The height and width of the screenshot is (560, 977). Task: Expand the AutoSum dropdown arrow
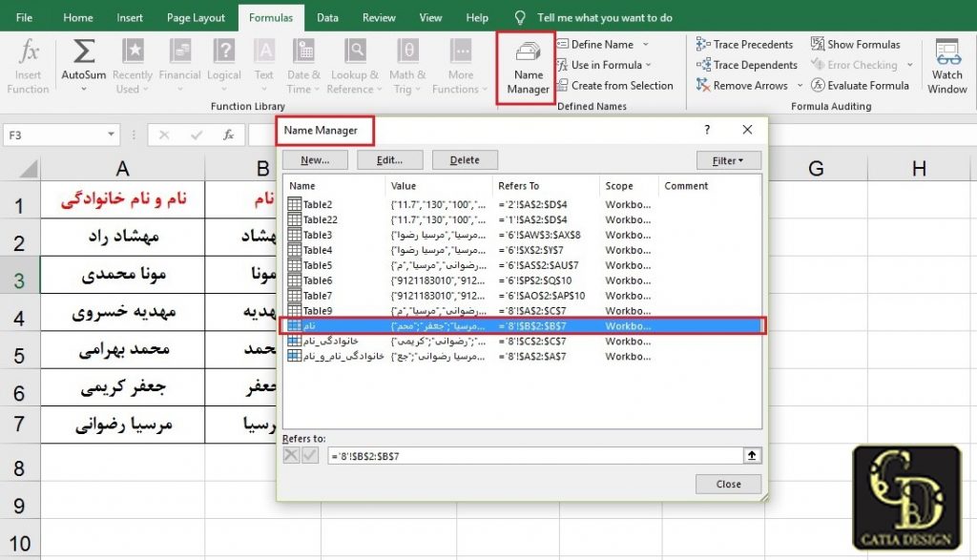[x=84, y=89]
